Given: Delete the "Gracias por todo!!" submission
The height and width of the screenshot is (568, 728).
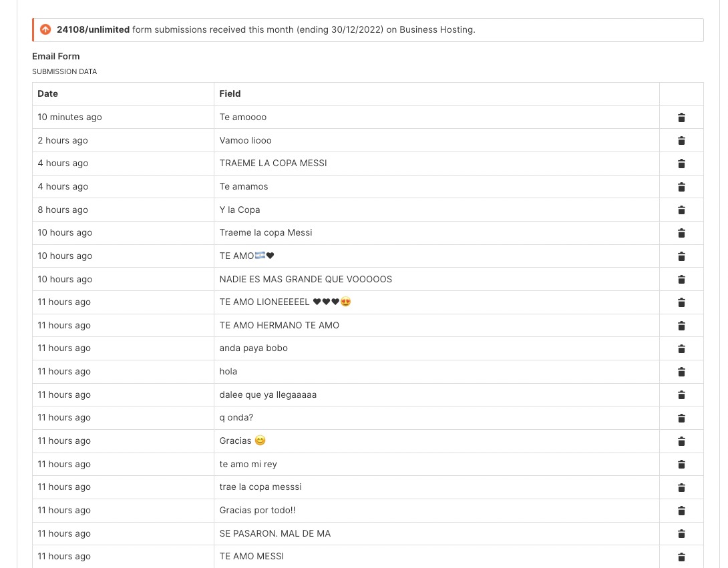Looking at the screenshot, I should coord(681,511).
